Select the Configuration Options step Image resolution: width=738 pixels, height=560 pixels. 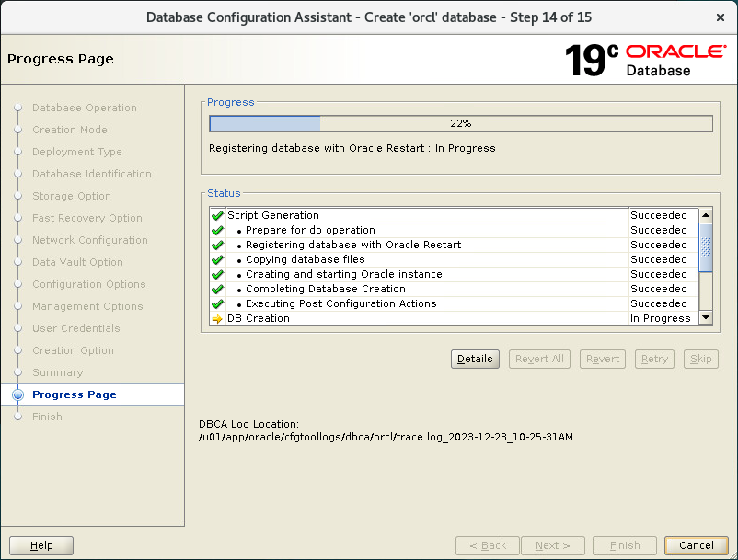point(89,284)
